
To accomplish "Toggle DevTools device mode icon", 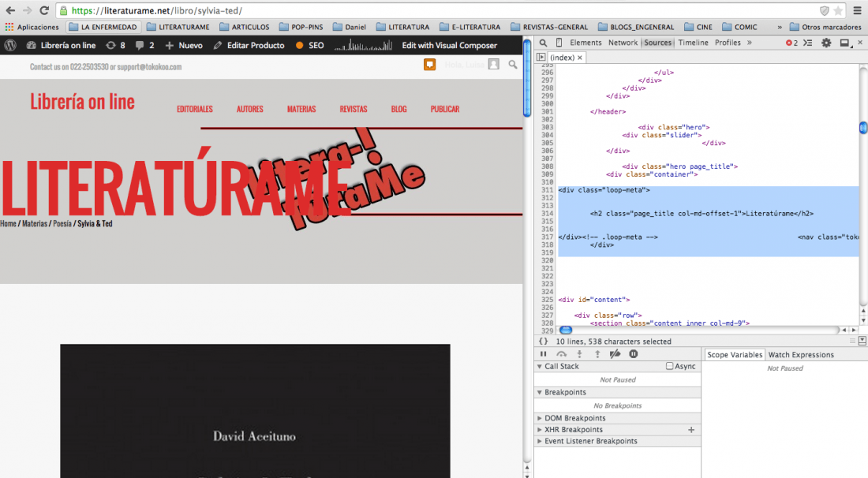I will pyautogui.click(x=559, y=43).
